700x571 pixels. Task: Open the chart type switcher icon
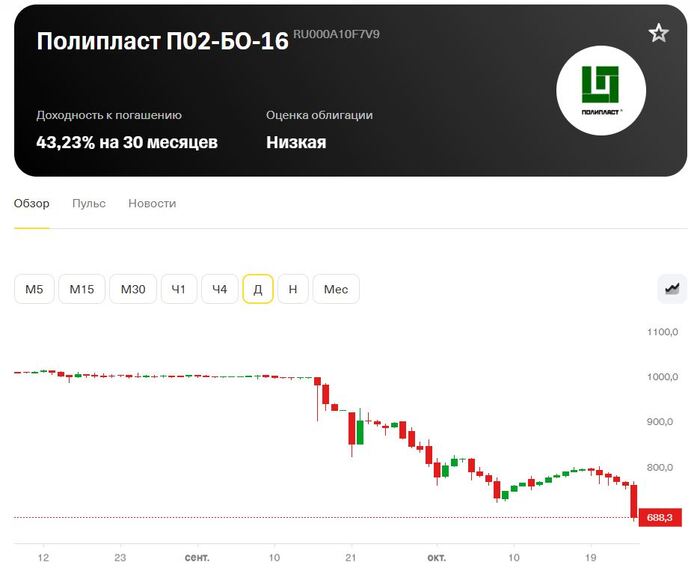pos(672,289)
